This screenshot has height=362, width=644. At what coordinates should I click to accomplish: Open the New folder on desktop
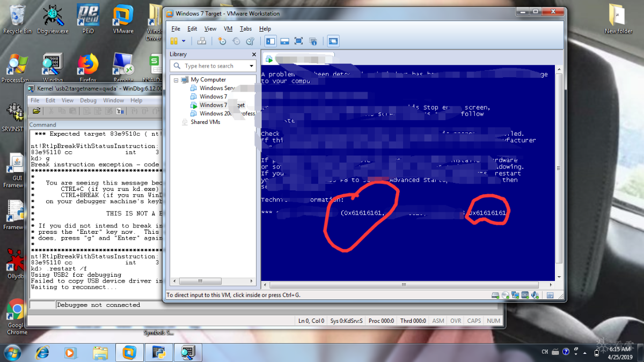click(x=618, y=19)
